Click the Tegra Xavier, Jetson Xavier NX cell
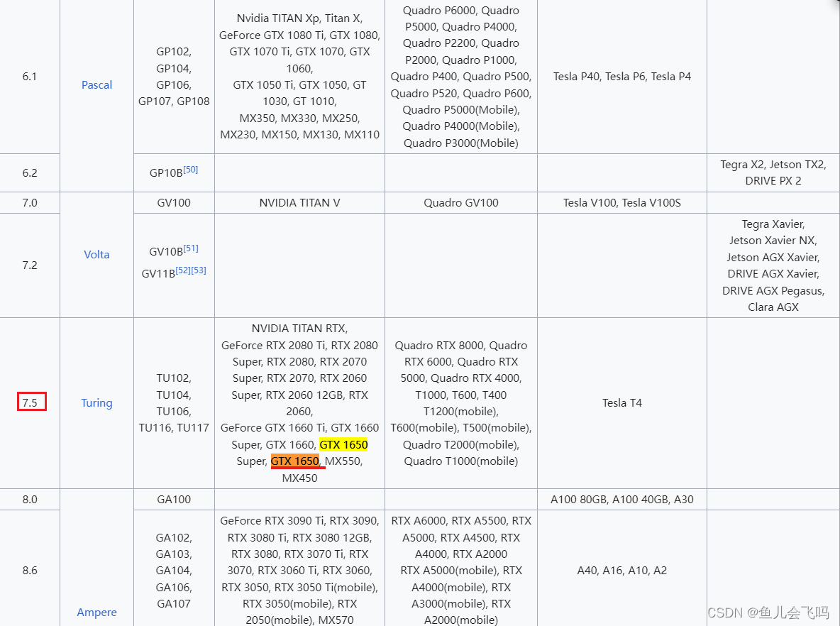Image resolution: width=840 pixels, height=626 pixels. (773, 265)
